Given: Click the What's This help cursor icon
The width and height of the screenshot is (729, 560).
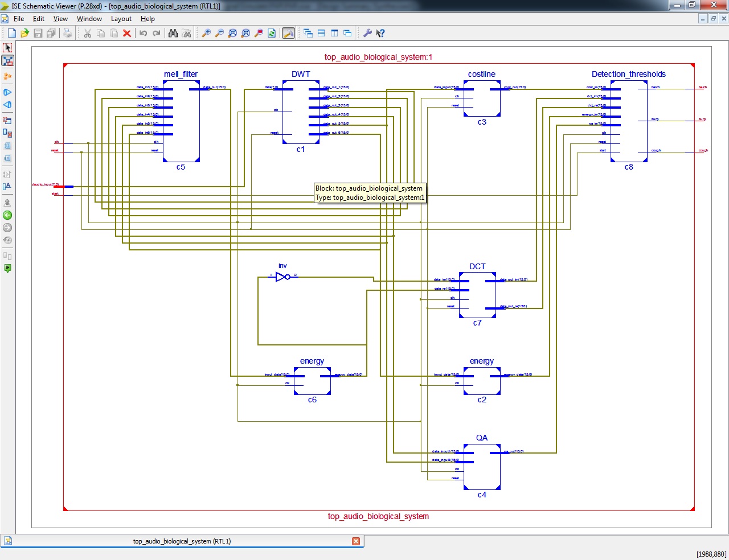Looking at the screenshot, I should [380, 34].
